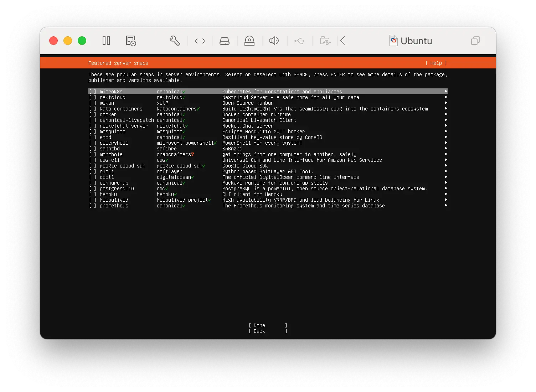536x392 pixels.
Task: Click the xet7 publisher name
Action: click(163, 103)
